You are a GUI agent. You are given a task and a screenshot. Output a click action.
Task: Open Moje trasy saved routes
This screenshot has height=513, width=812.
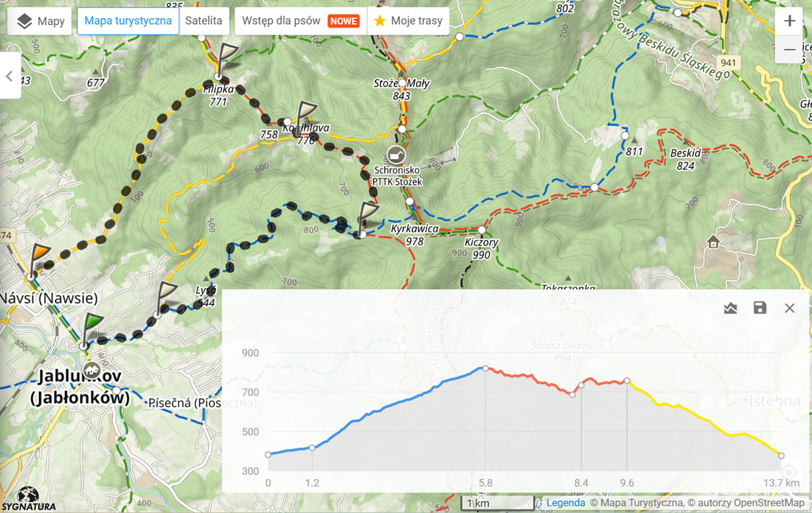point(408,21)
